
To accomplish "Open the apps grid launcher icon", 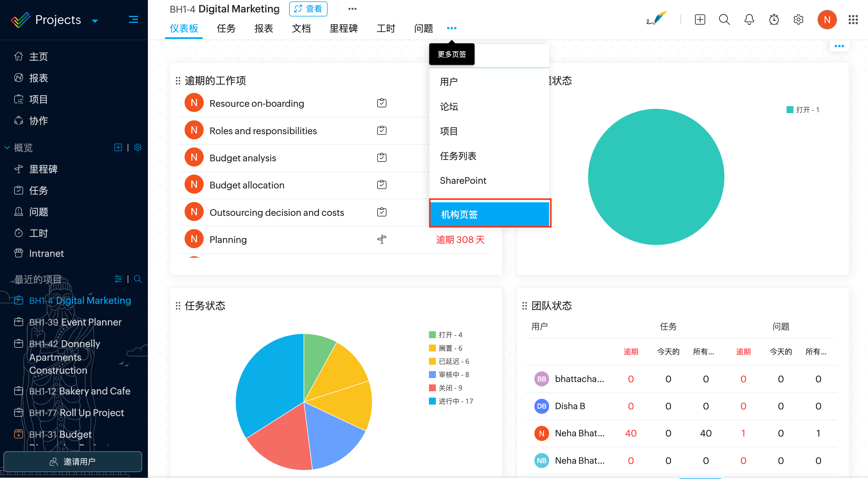I will tap(852, 20).
